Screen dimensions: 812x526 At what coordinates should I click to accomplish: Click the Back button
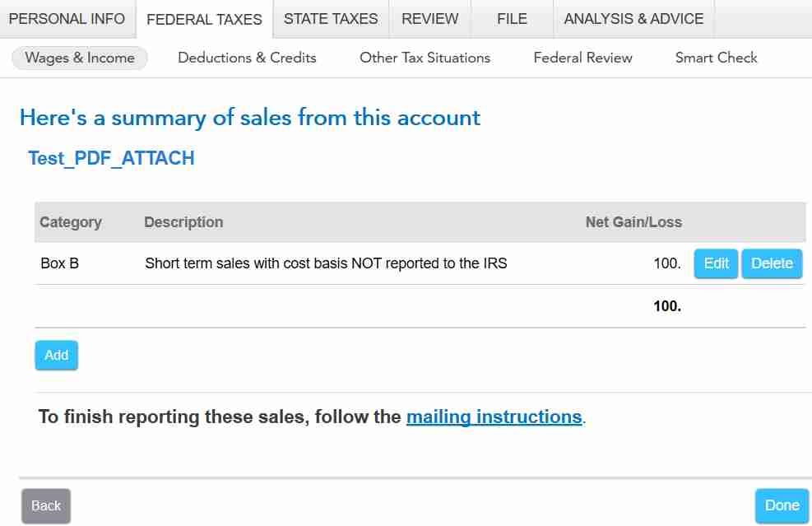(46, 505)
